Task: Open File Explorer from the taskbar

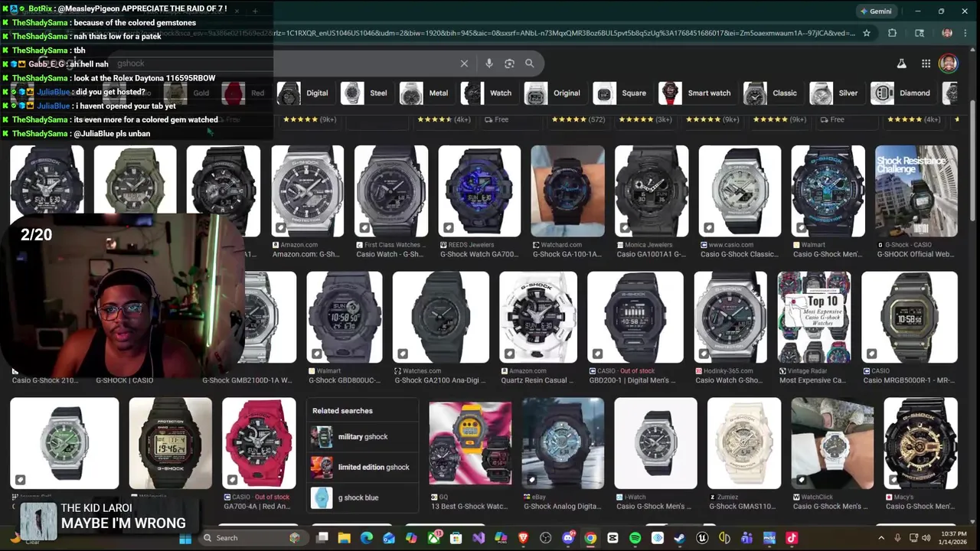Action: pos(345,538)
